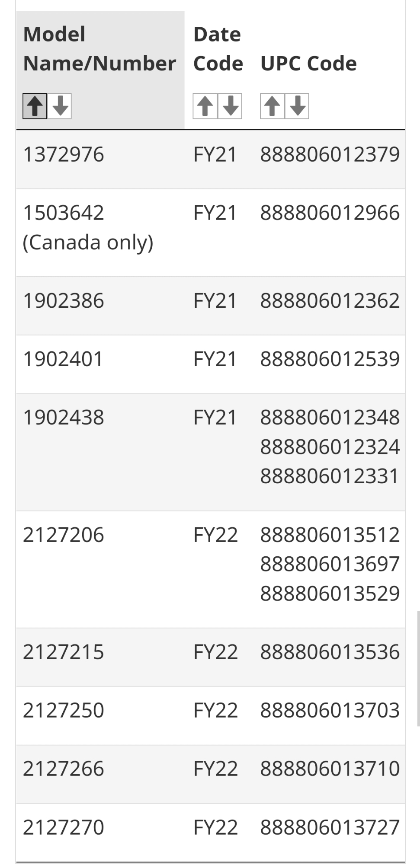This screenshot has width=420, height=868.
Task: Sort Model Name/Number column descending
Action: [x=60, y=106]
